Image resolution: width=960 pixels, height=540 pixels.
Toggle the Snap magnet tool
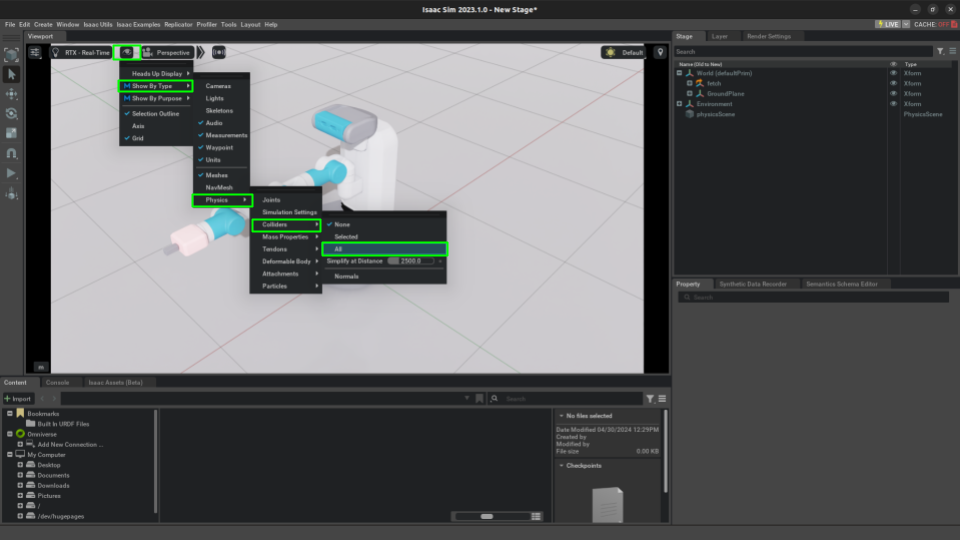(12, 153)
